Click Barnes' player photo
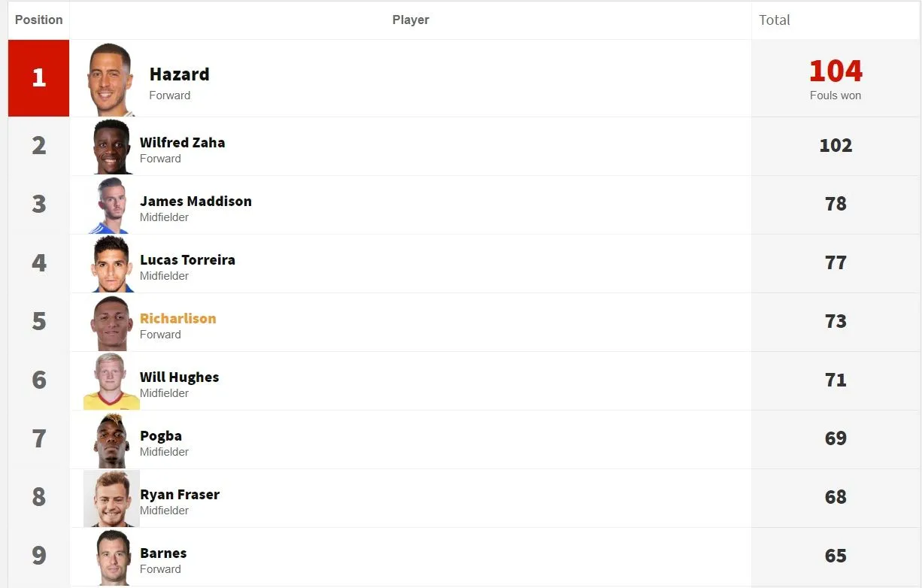 tap(113, 557)
